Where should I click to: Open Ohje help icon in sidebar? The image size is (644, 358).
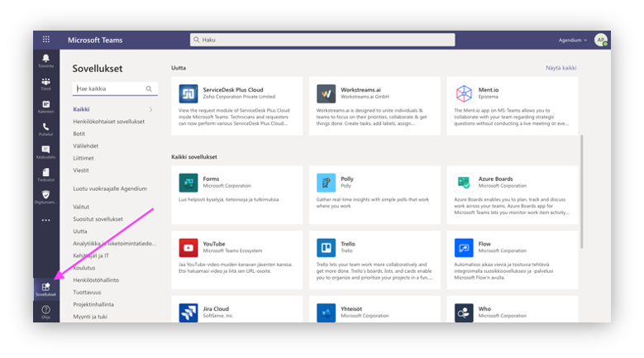click(46, 312)
